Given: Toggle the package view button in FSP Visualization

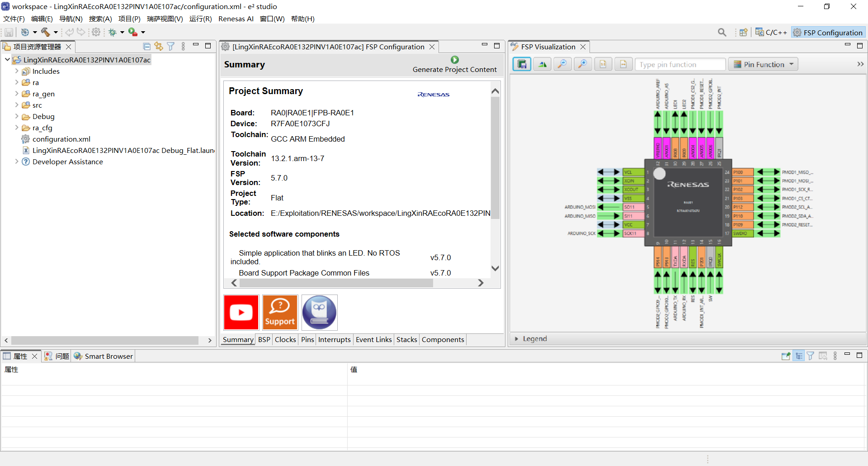Looking at the screenshot, I should (x=522, y=64).
